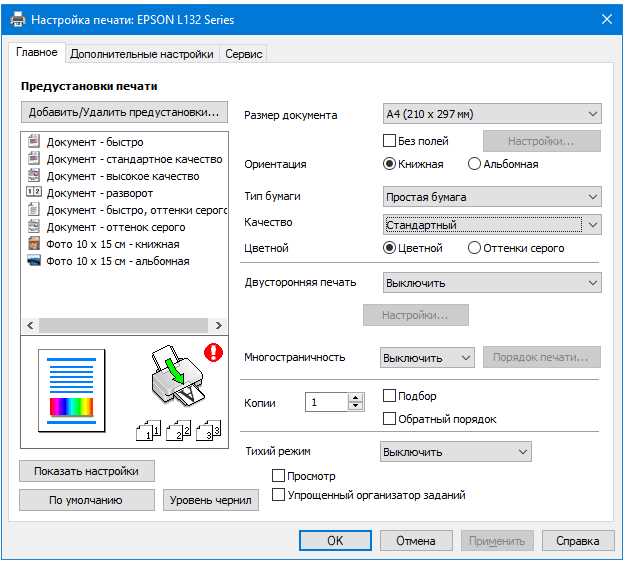Screen dimensions: 626x565
Task: Select preset 'Фото 10 x 15 см - книжная'
Action: 113,244
